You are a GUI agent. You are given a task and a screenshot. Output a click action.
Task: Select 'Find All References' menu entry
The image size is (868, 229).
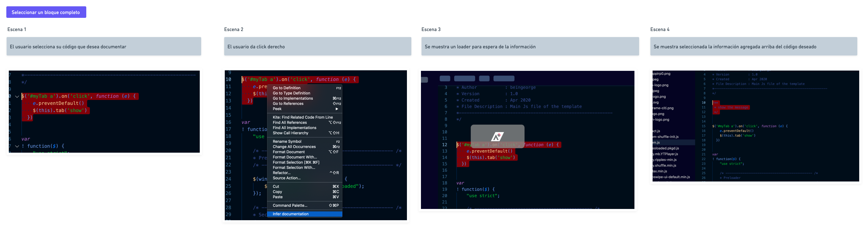tap(305, 122)
